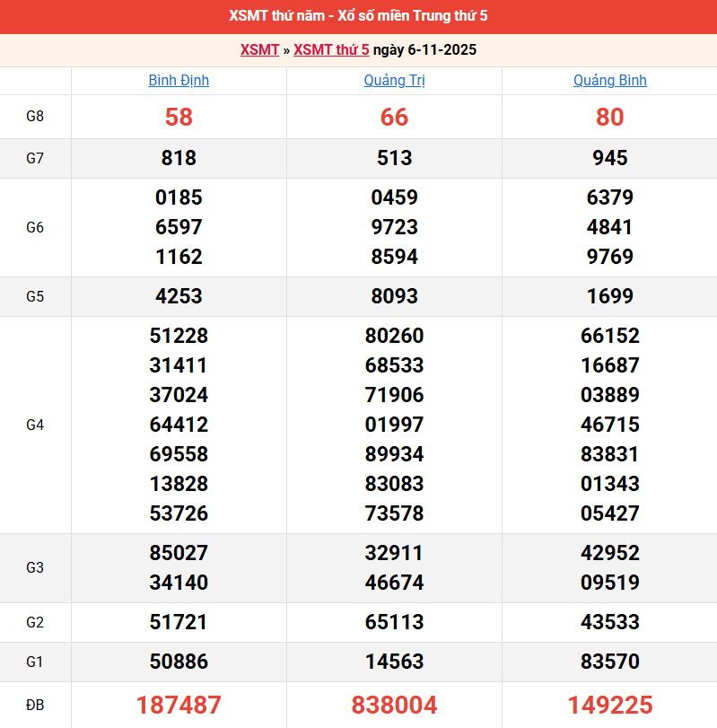Open the Quảng Bình province link

[x=609, y=81]
